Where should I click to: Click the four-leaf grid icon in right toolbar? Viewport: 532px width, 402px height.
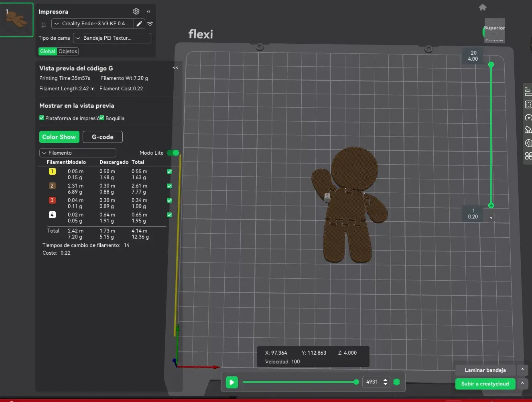click(528, 156)
